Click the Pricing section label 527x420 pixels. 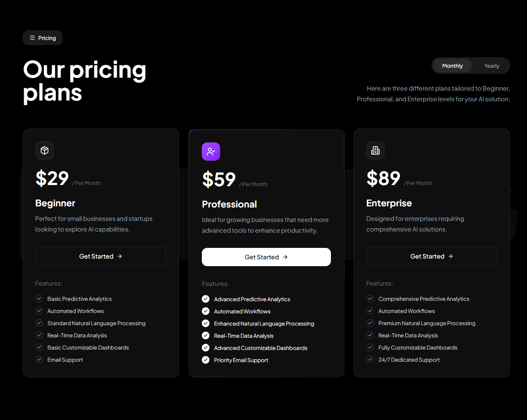[x=47, y=38]
